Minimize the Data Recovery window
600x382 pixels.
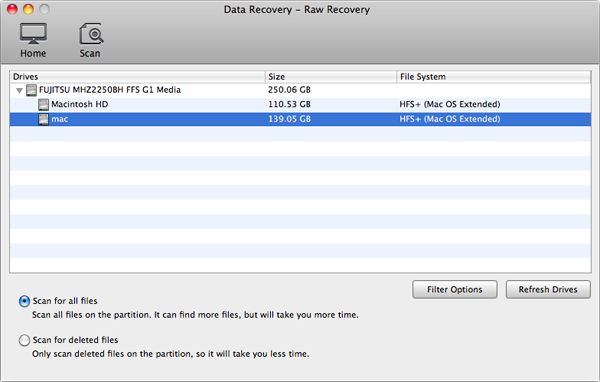[x=28, y=9]
